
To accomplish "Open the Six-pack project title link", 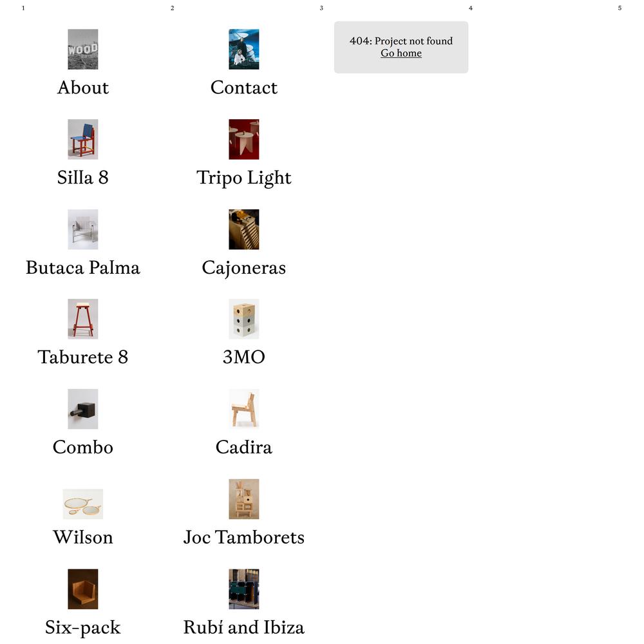I will click(83, 627).
